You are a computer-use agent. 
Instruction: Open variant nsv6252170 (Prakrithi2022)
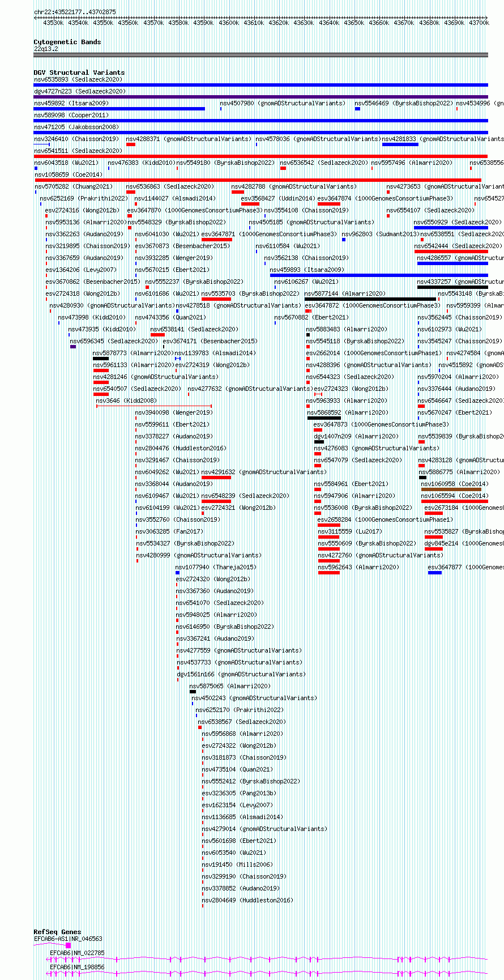240,710
